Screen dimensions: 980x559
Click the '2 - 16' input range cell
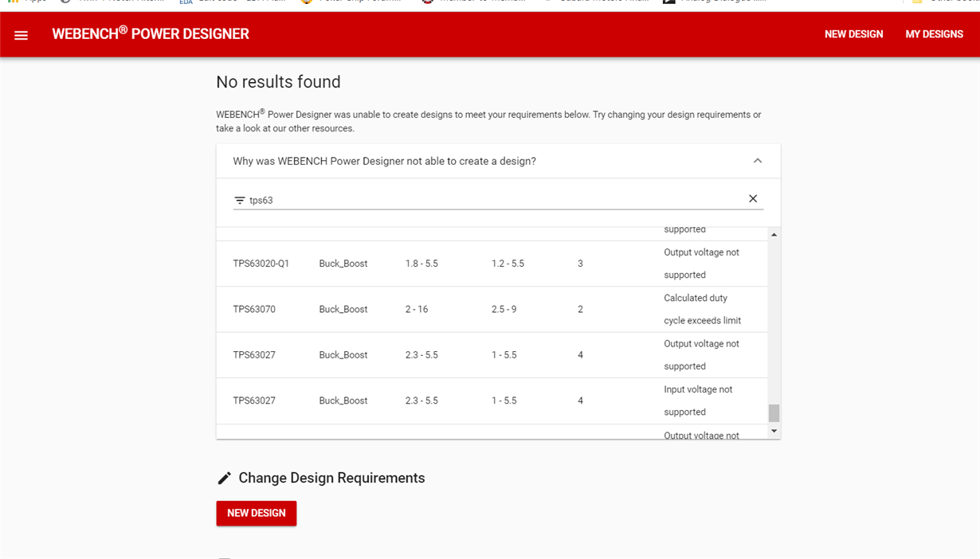(417, 310)
